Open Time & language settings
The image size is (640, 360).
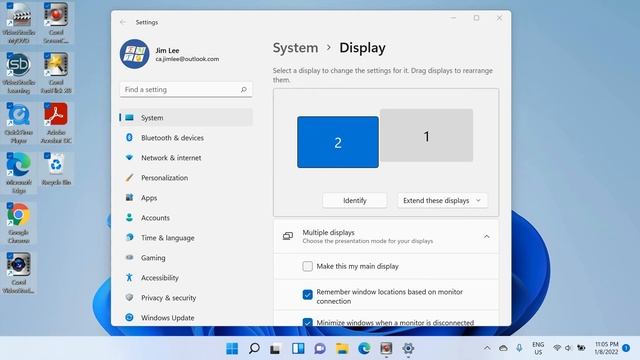(186, 238)
